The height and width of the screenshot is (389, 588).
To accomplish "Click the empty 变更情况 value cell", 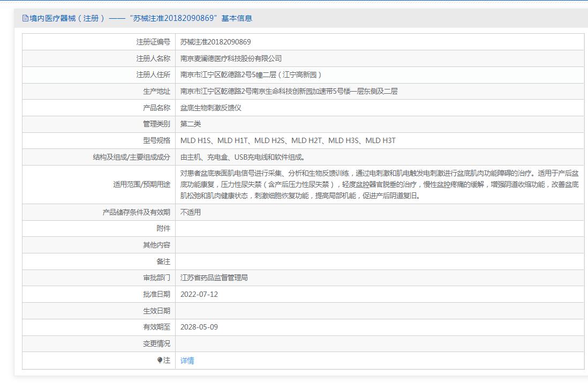I will click(379, 343).
